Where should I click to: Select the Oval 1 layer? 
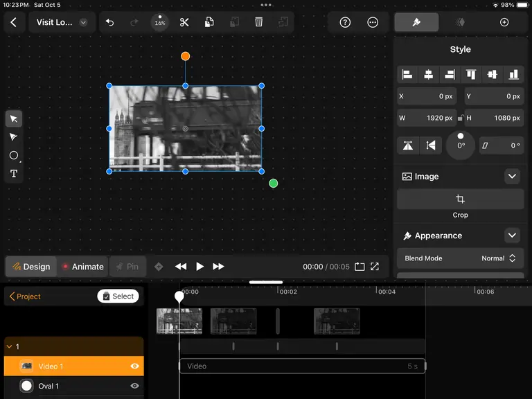(x=74, y=386)
